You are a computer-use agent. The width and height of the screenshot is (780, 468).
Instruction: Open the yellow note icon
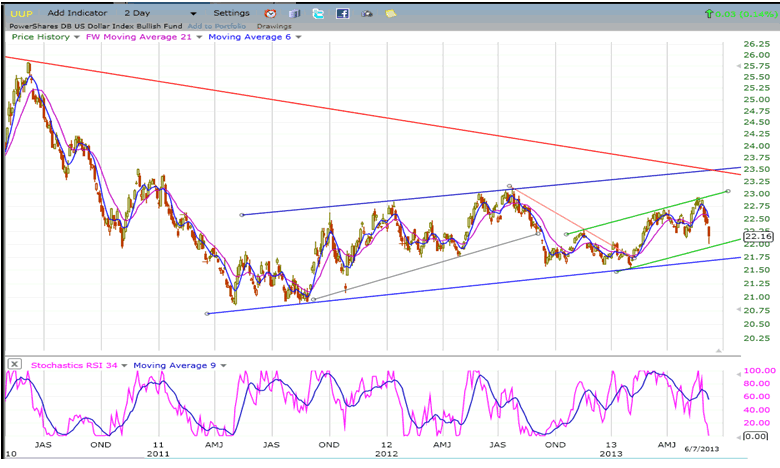pos(391,14)
